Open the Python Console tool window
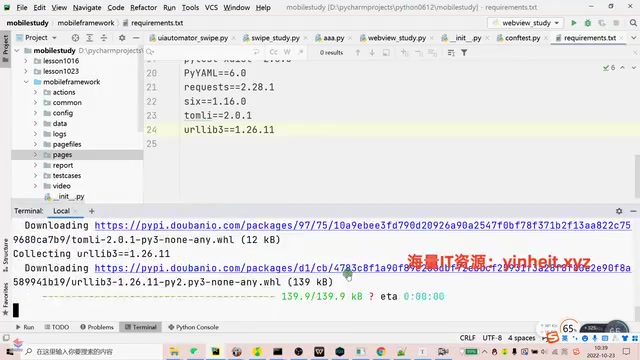 (x=193, y=327)
